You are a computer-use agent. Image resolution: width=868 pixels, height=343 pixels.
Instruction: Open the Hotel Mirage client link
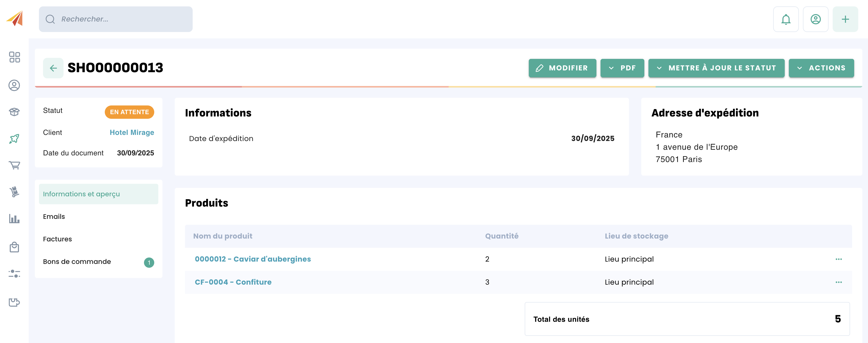(132, 132)
